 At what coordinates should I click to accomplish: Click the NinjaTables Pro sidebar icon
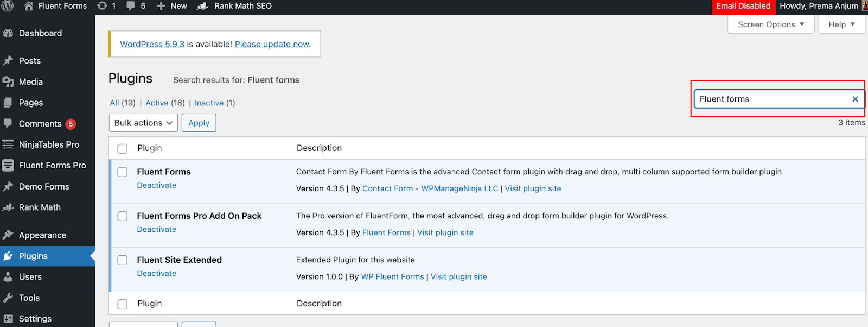[x=8, y=144]
